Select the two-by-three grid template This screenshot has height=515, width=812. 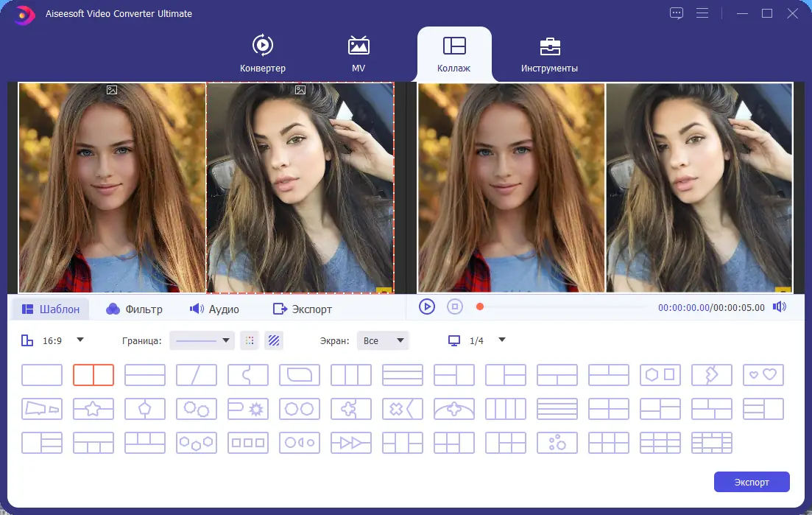coord(609,443)
